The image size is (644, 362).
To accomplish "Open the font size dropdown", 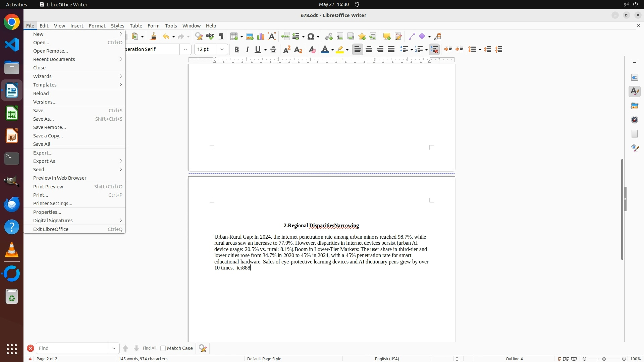I will coord(222,50).
